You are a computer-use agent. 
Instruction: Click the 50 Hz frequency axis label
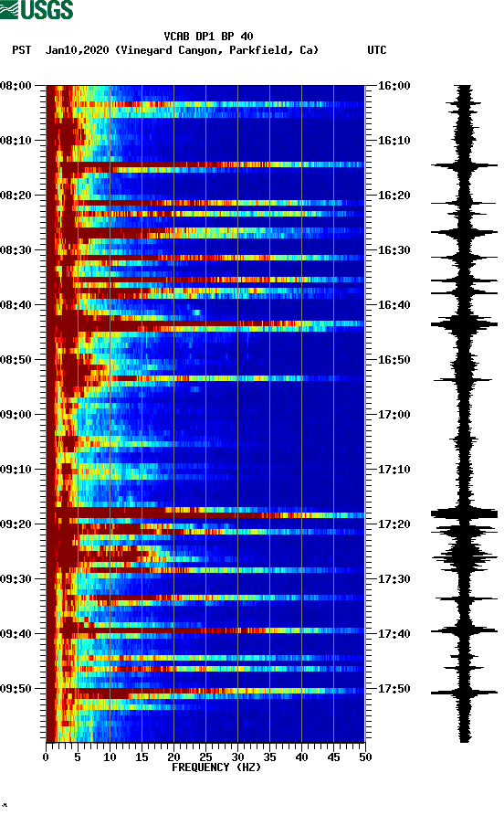coord(365,757)
